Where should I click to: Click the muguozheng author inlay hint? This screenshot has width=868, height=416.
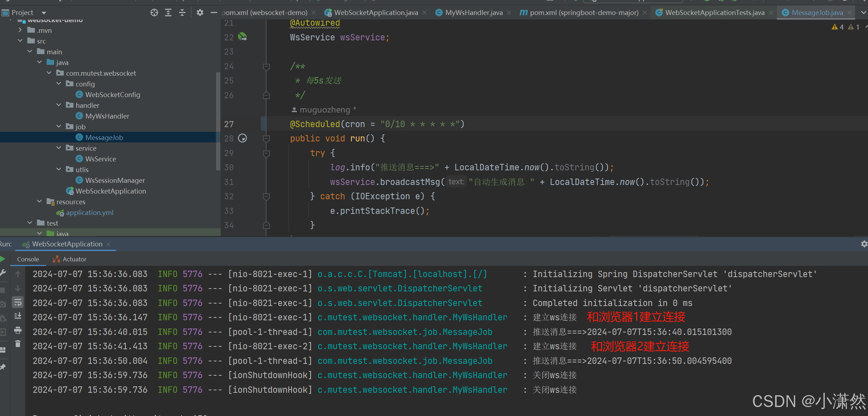[324, 110]
